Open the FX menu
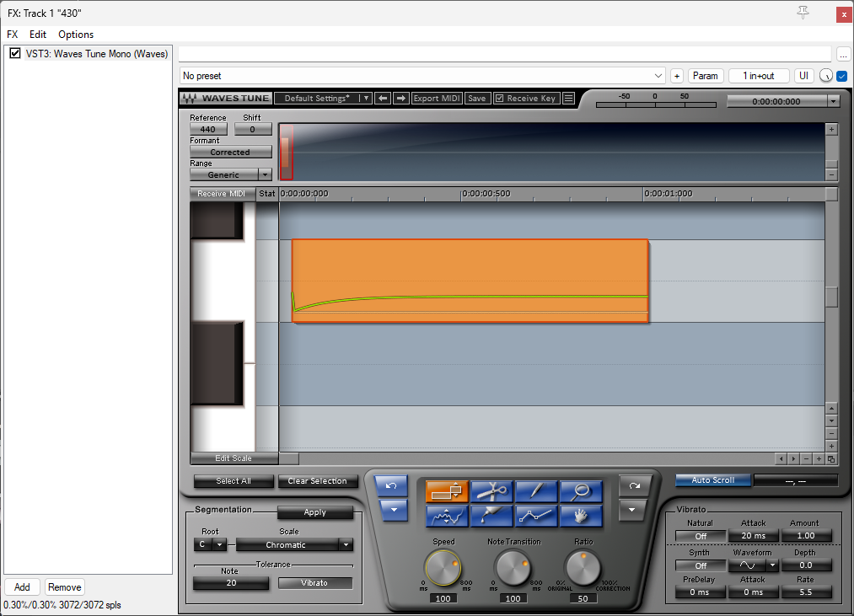 pos(13,35)
